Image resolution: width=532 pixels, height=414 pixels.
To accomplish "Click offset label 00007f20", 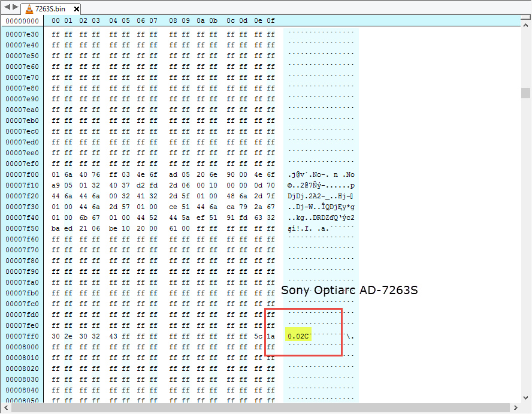I will [x=22, y=196].
